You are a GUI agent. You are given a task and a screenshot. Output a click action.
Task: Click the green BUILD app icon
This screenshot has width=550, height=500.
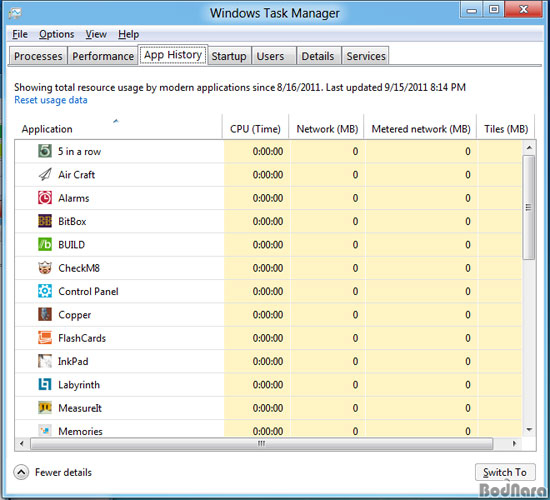(x=45, y=245)
